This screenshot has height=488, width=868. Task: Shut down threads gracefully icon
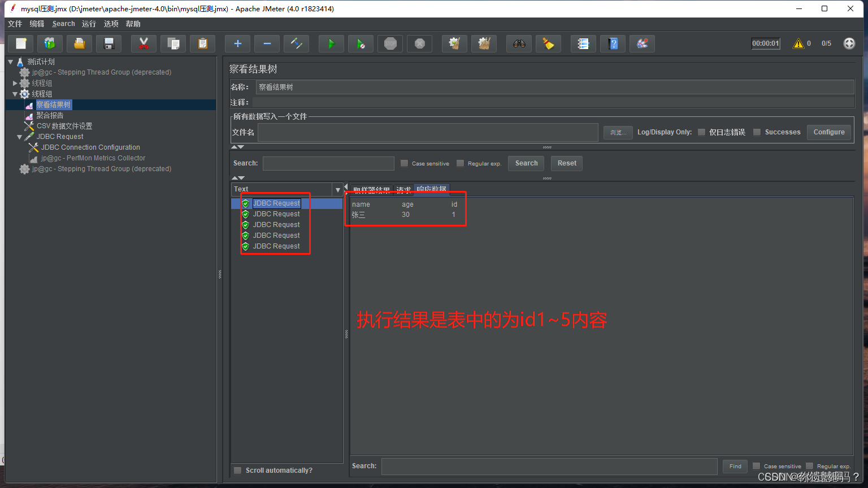click(420, 43)
